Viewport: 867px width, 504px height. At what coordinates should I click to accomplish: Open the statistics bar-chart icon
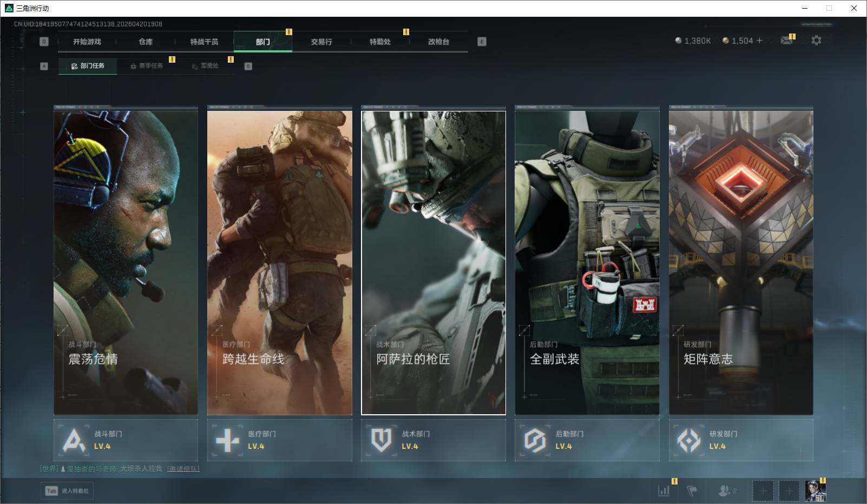(664, 491)
